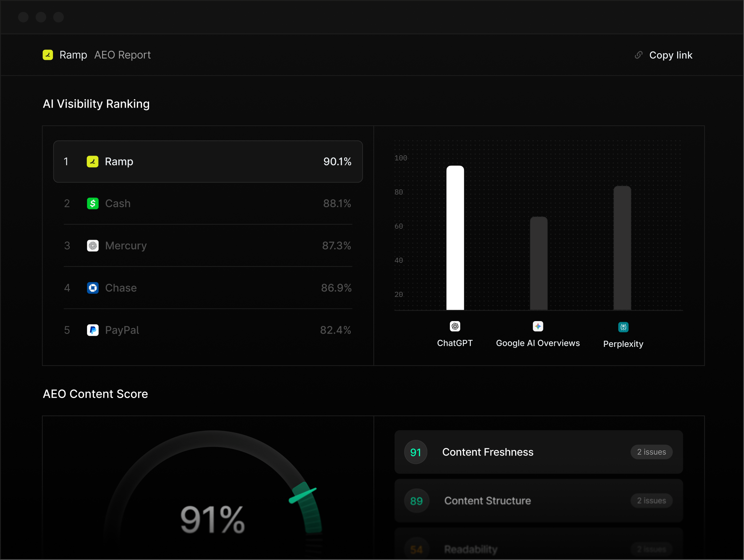Image resolution: width=744 pixels, height=560 pixels.
Task: Click the AEO Report header label
Action: [x=122, y=55]
